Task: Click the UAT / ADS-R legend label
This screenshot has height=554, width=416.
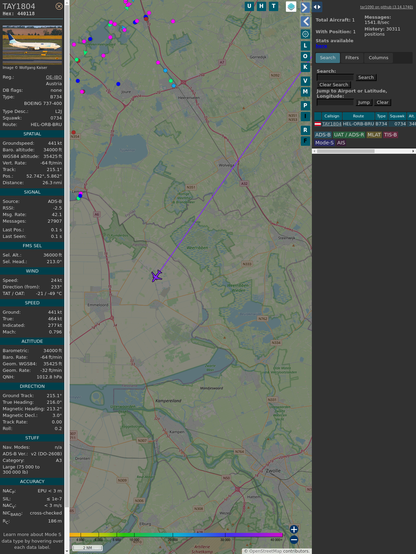Action: [x=349, y=135]
